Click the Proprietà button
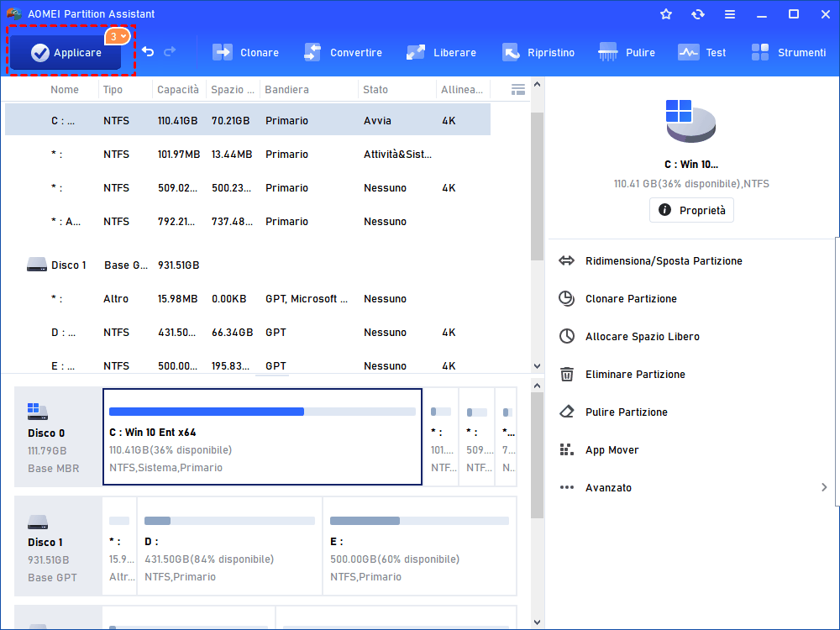The width and height of the screenshot is (840, 630). tap(691, 210)
